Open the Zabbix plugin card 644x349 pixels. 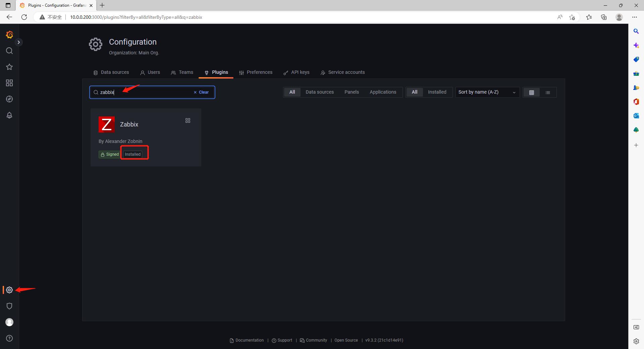146,137
